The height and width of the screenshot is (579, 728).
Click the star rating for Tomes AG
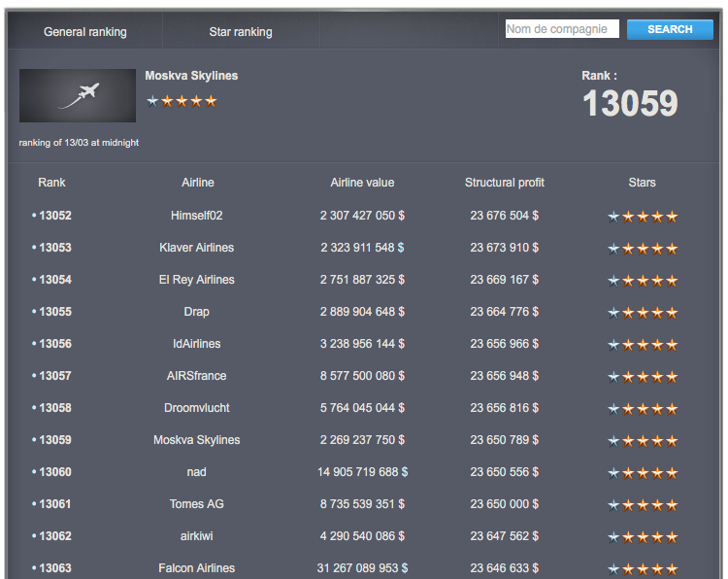click(x=642, y=505)
